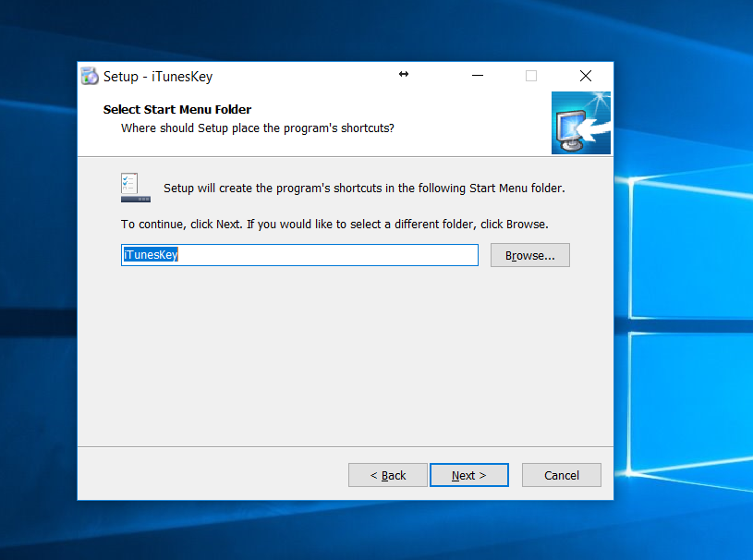
Task: Go back to previous setup step
Action: click(387, 474)
